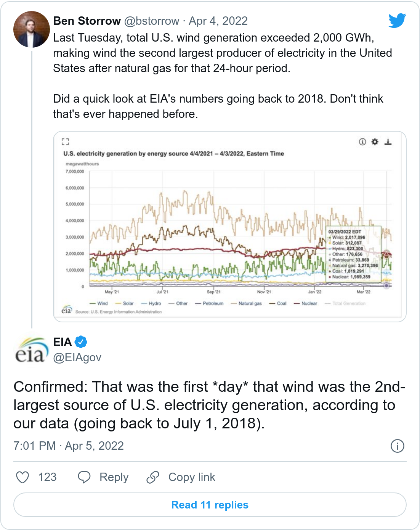The height and width of the screenshot is (531, 420).
Task: Click the @EIAgov handle
Action: point(77,357)
